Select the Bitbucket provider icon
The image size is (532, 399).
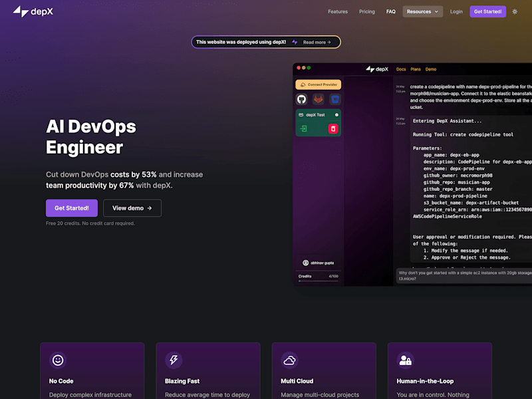tap(335, 99)
